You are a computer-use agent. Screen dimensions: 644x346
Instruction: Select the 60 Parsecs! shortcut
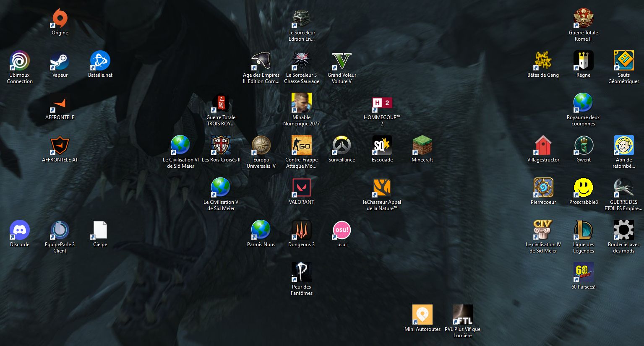point(584,273)
